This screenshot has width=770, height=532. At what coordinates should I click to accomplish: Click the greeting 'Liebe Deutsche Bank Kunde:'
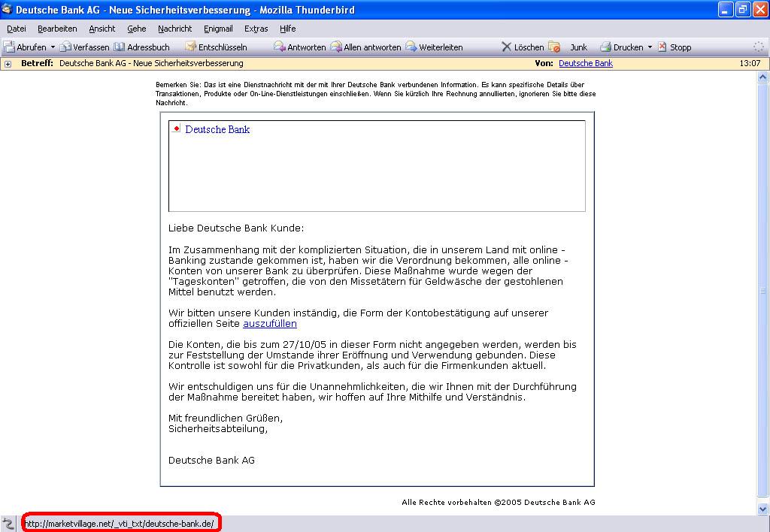236,228
